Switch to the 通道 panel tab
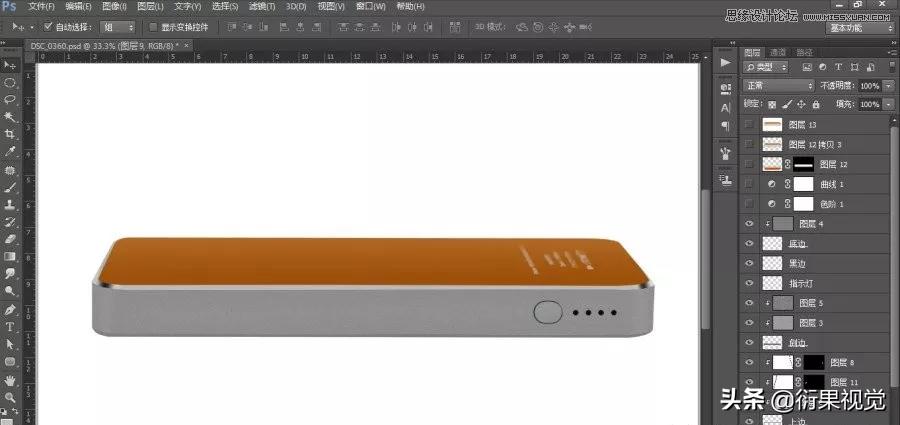This screenshot has width=900, height=425. [x=777, y=52]
